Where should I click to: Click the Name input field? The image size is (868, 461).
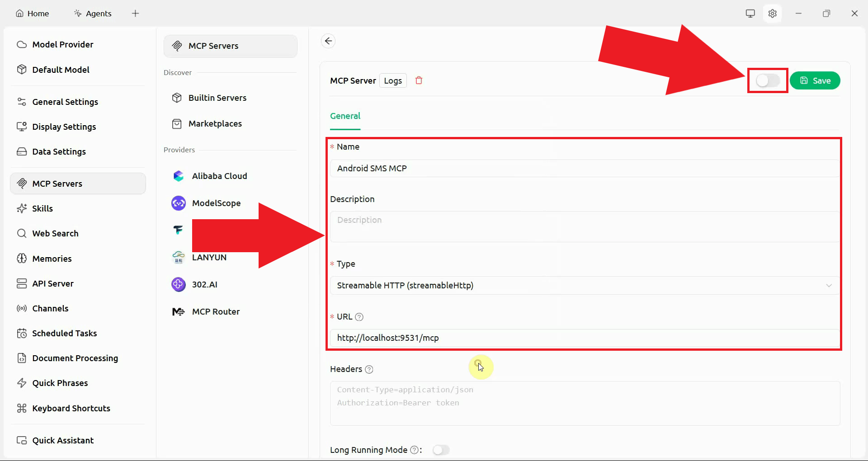(x=585, y=168)
